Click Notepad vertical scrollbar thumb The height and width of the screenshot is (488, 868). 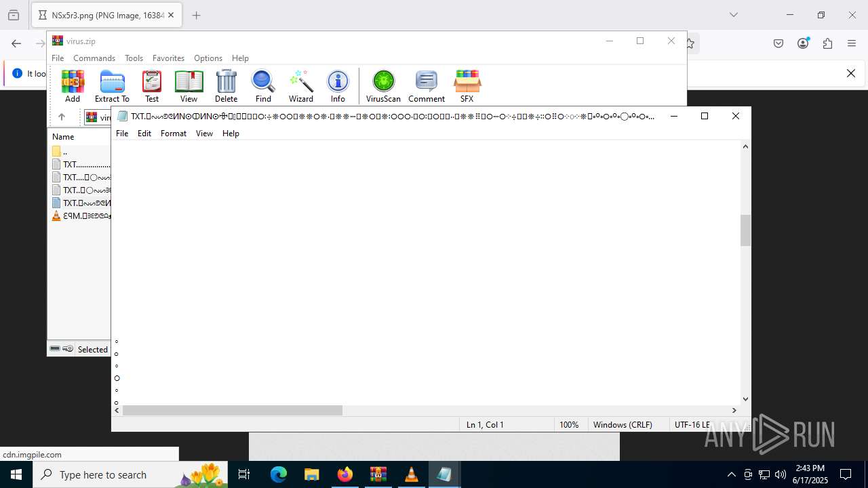[x=745, y=230]
